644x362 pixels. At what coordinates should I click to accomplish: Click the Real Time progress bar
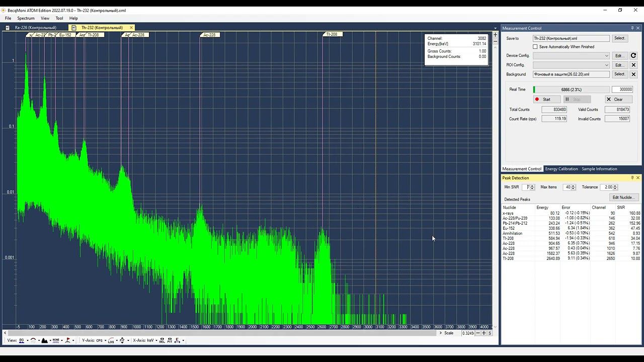click(571, 89)
